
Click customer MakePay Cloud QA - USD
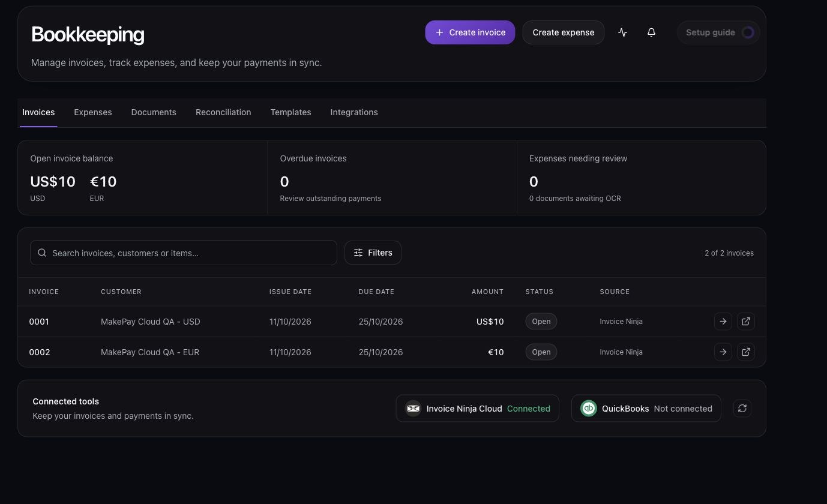coord(151,322)
